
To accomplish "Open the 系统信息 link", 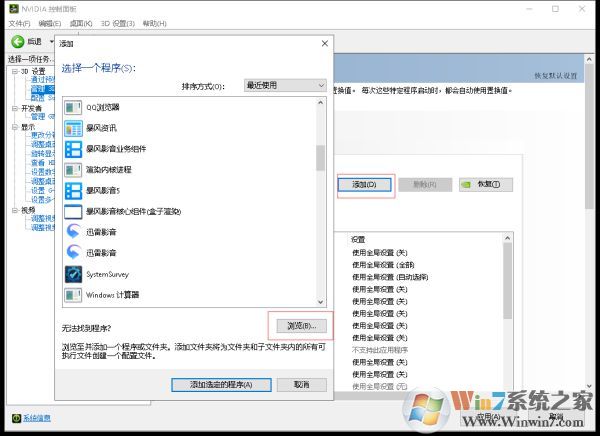I will click(x=37, y=418).
